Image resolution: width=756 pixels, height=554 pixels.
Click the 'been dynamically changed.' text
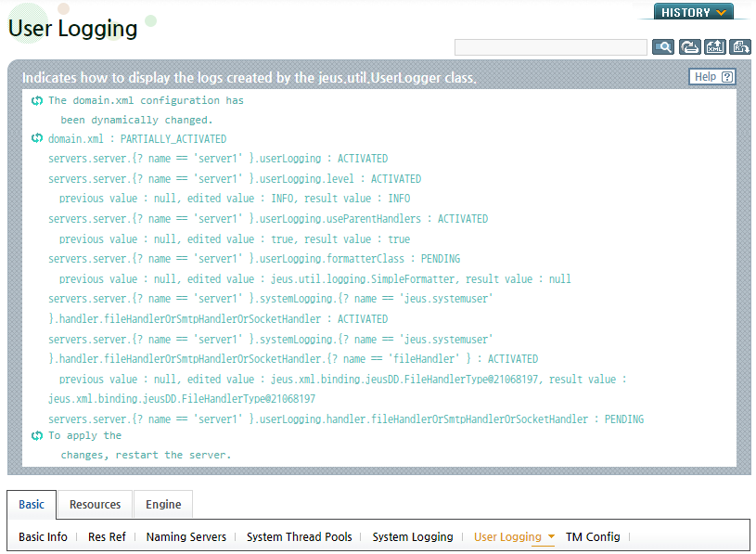point(136,120)
